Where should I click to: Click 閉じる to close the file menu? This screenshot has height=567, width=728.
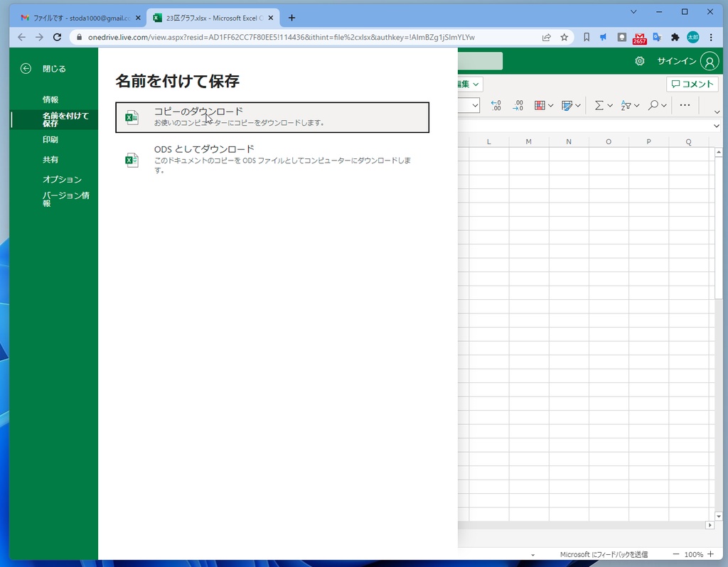point(54,69)
